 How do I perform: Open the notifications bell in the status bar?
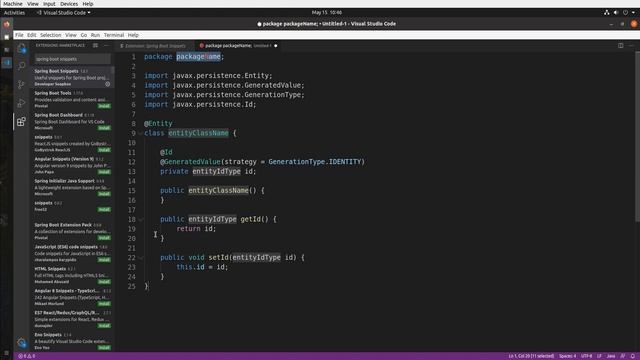tap(633, 356)
